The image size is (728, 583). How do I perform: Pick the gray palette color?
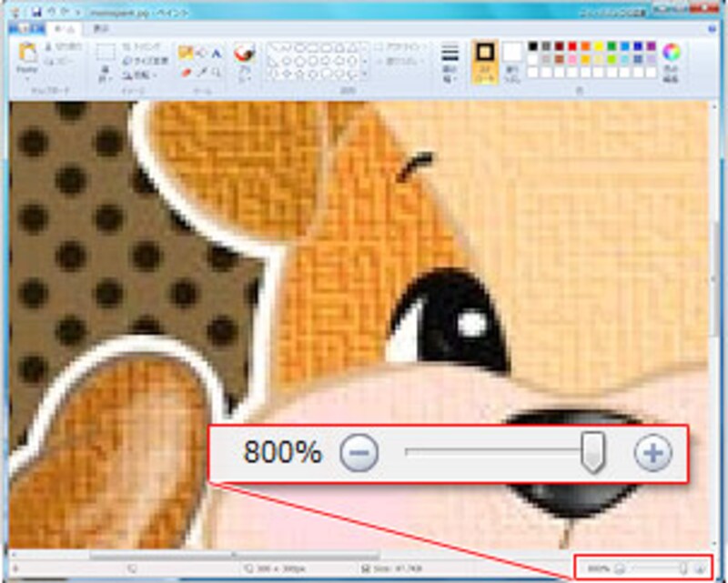coord(546,46)
